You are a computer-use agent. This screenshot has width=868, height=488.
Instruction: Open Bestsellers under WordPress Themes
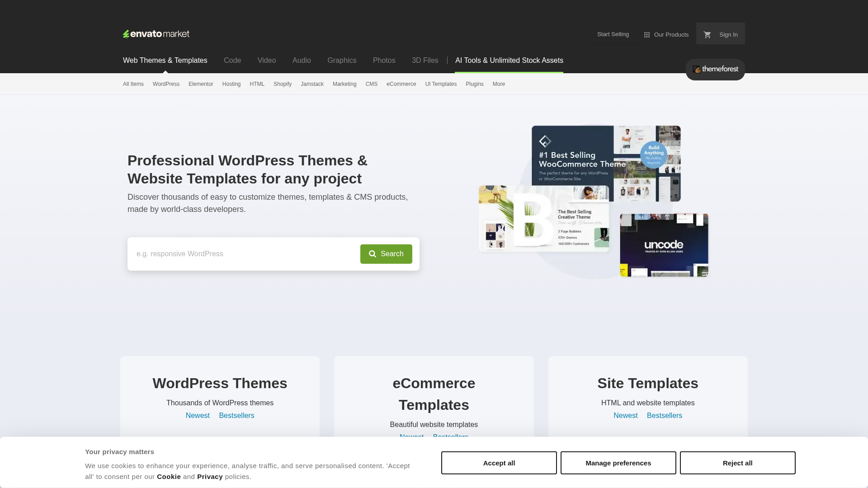click(236, 416)
